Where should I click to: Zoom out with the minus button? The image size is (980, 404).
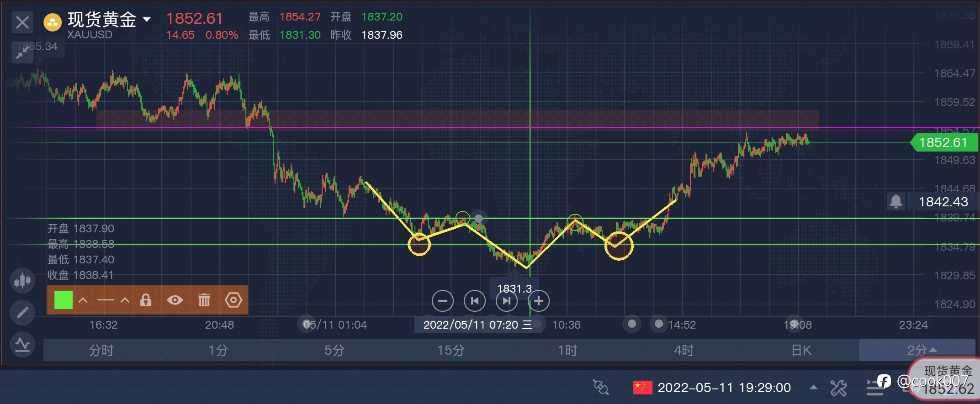[443, 301]
